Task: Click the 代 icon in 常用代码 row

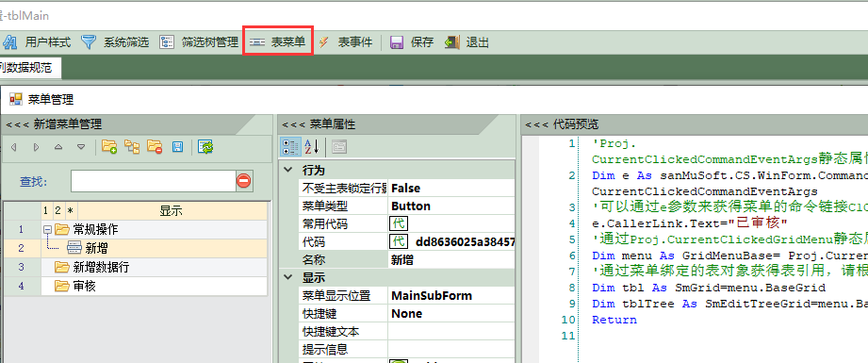Action: tap(399, 223)
